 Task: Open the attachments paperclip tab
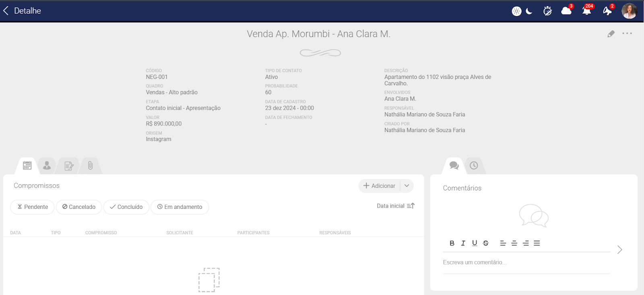[90, 165]
